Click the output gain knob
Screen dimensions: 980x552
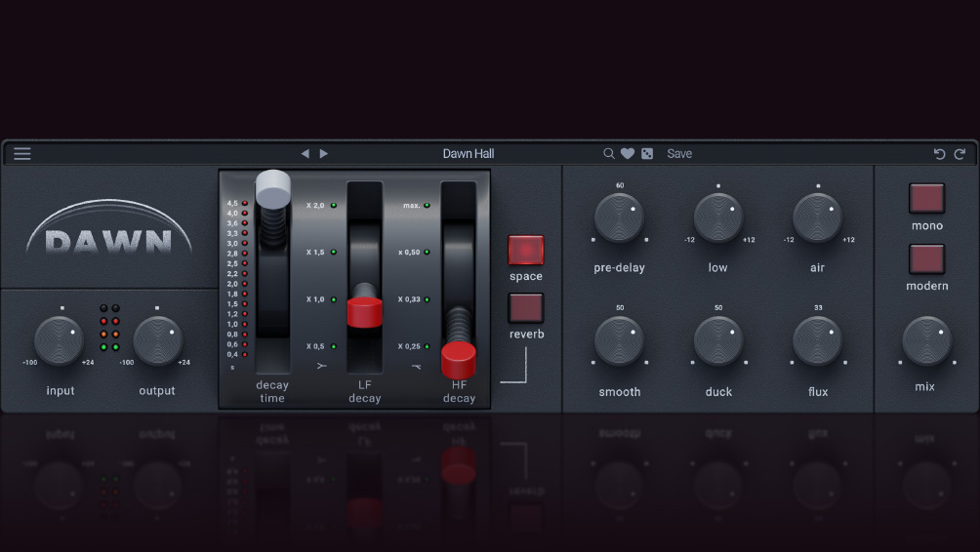coord(158,341)
